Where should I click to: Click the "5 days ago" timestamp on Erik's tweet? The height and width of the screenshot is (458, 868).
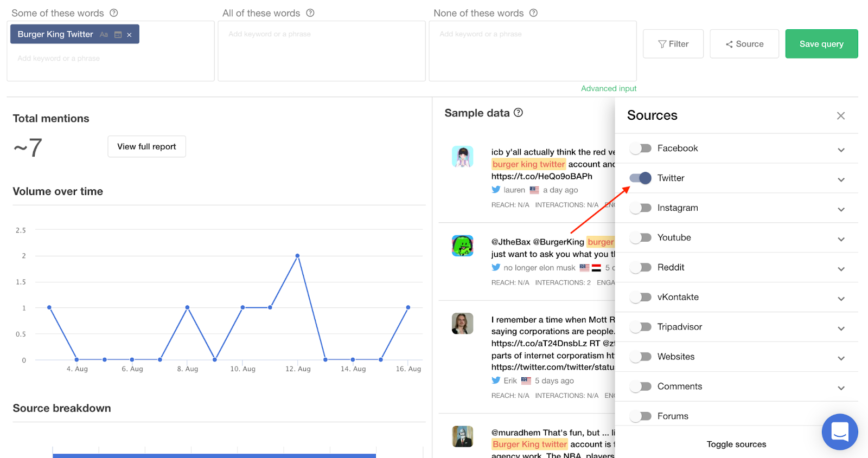(554, 380)
